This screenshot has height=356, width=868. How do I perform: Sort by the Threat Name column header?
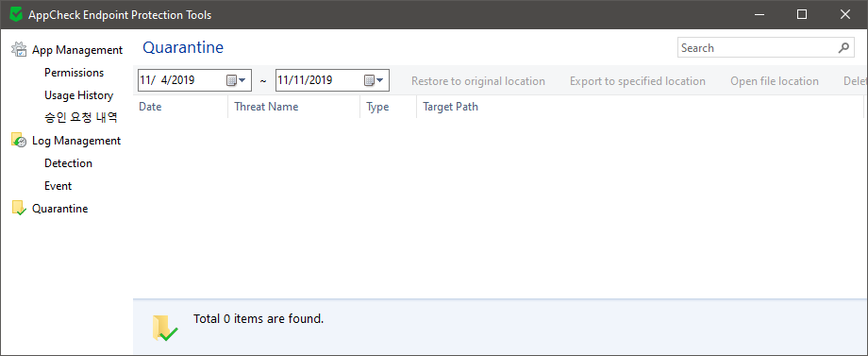tap(294, 107)
